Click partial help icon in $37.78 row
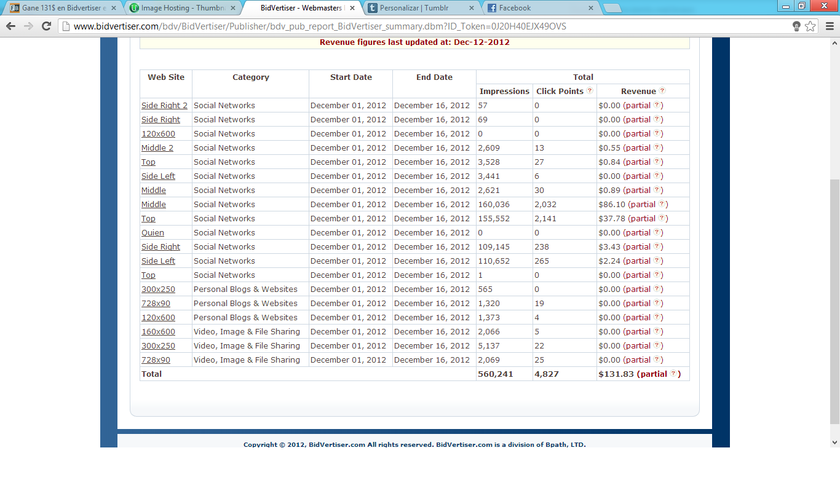The height and width of the screenshot is (504, 840). click(662, 218)
